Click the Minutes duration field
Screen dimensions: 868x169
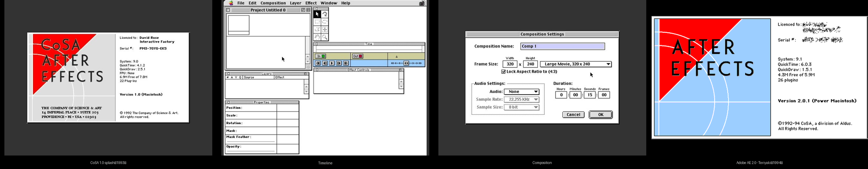click(x=575, y=95)
